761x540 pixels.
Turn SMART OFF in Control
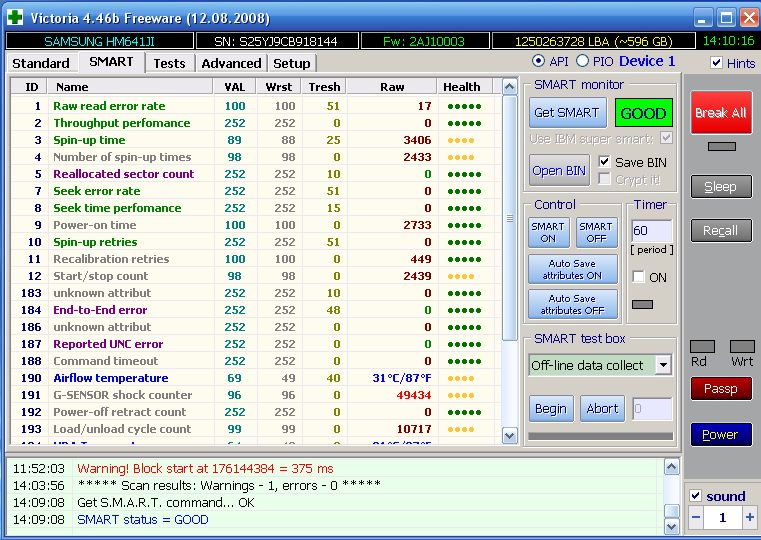(596, 232)
